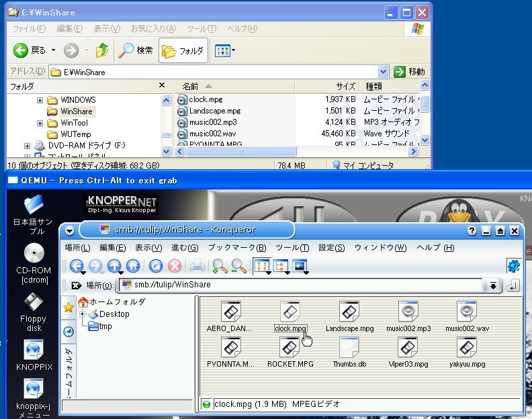Expand the DVD-RAM ドライブ (F:) node
Image resolution: width=532 pixels, height=419 pixels.
click(x=27, y=146)
